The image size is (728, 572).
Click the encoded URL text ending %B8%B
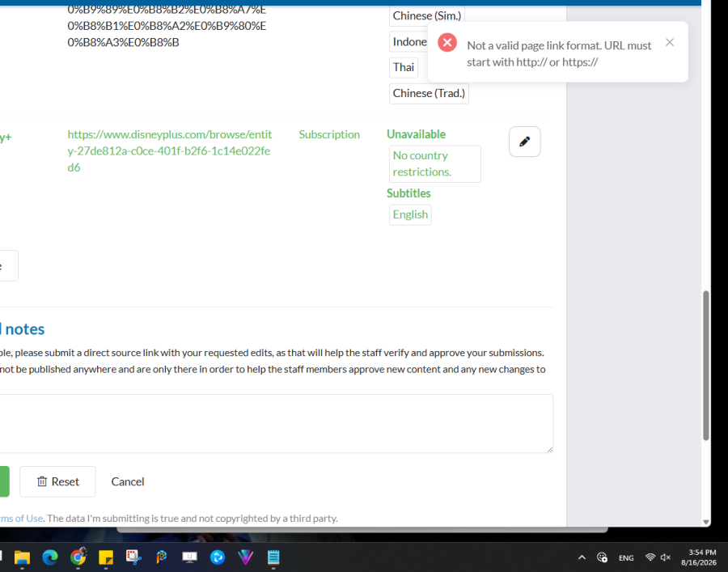click(x=167, y=26)
